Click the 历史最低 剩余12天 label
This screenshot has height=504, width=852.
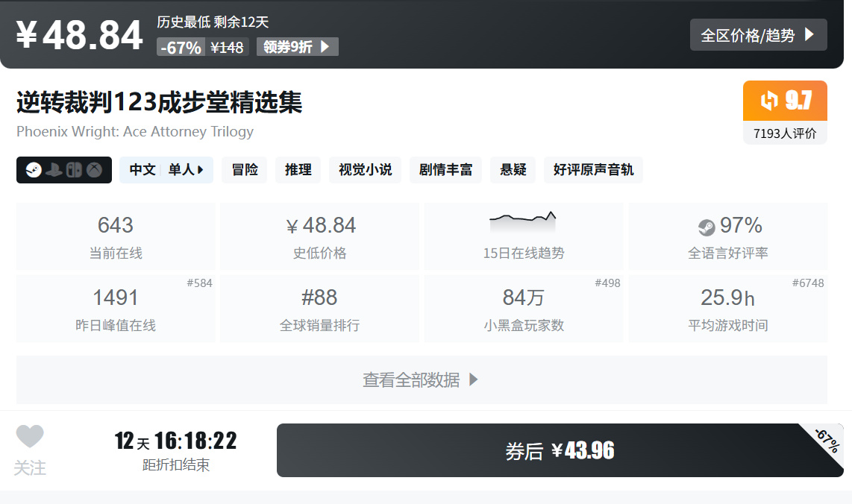(213, 22)
